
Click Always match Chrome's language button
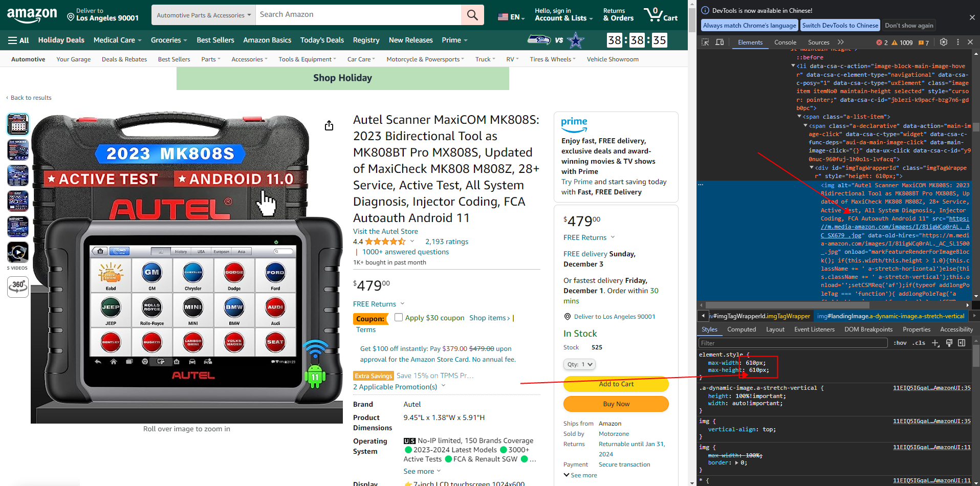750,26
